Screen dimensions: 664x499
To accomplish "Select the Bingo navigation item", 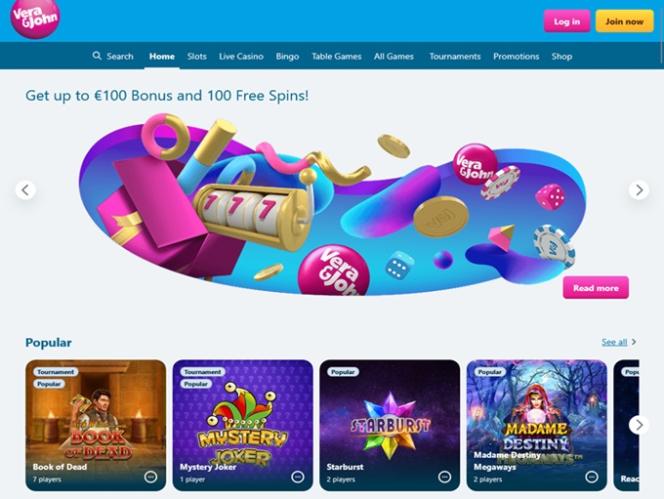I will click(x=287, y=56).
